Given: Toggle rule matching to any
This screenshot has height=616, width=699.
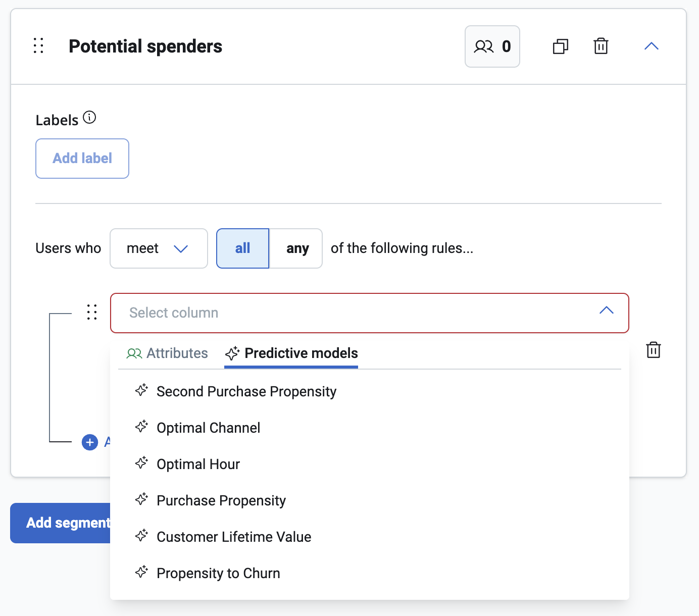Looking at the screenshot, I should pos(296,248).
